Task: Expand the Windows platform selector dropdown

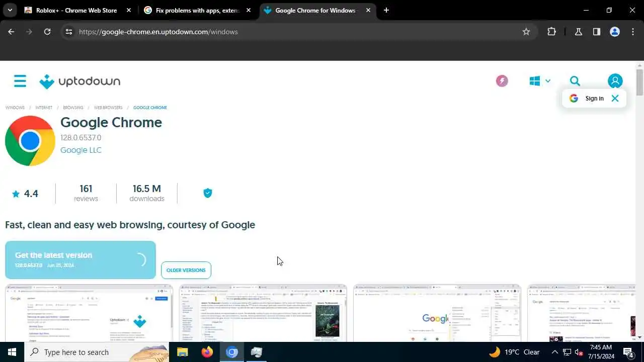Action: pos(540,81)
